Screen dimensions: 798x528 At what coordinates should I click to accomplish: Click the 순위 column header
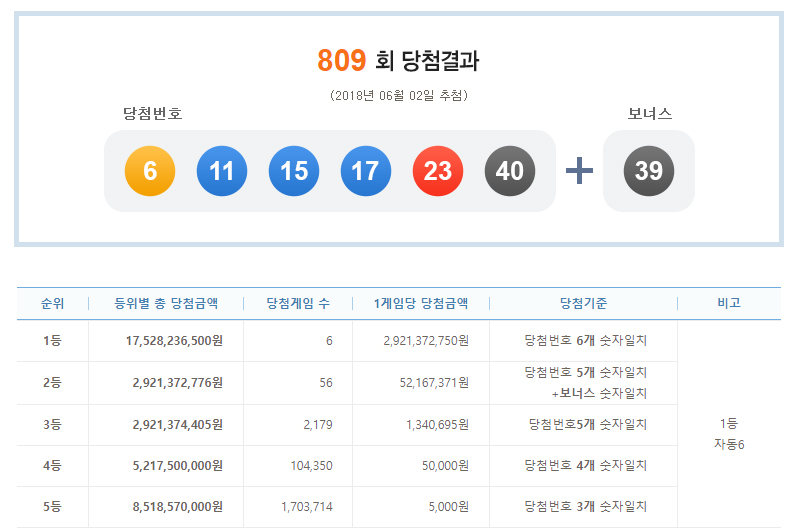click(52, 303)
